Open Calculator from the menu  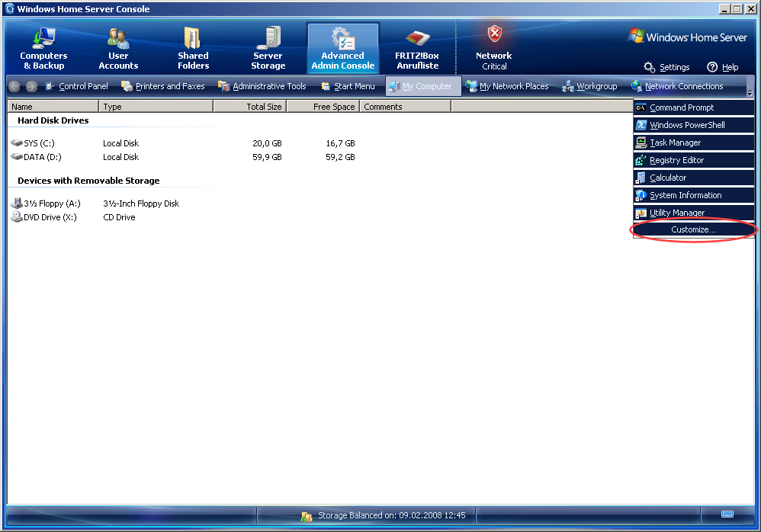click(694, 178)
